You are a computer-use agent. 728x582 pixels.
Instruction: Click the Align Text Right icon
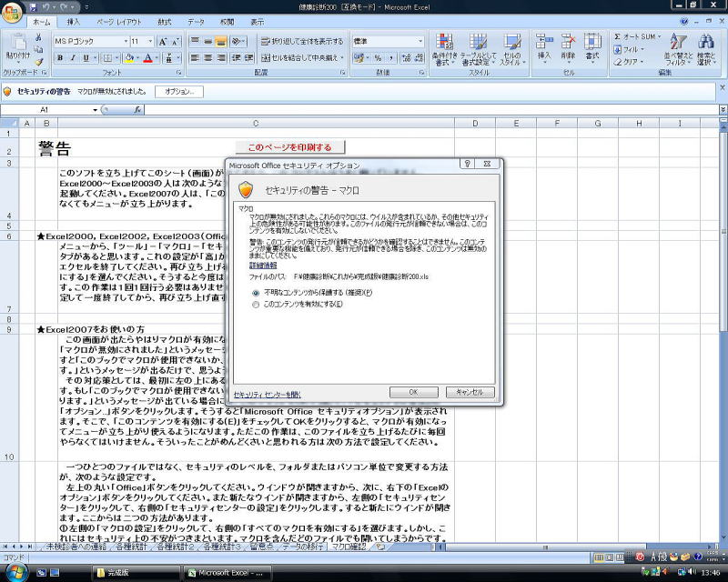pos(221,58)
